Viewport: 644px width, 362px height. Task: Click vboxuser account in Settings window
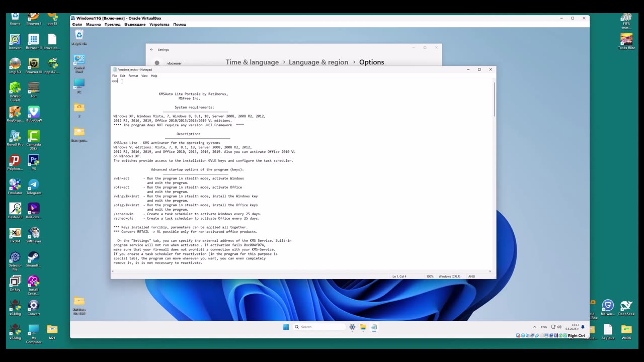175,63
